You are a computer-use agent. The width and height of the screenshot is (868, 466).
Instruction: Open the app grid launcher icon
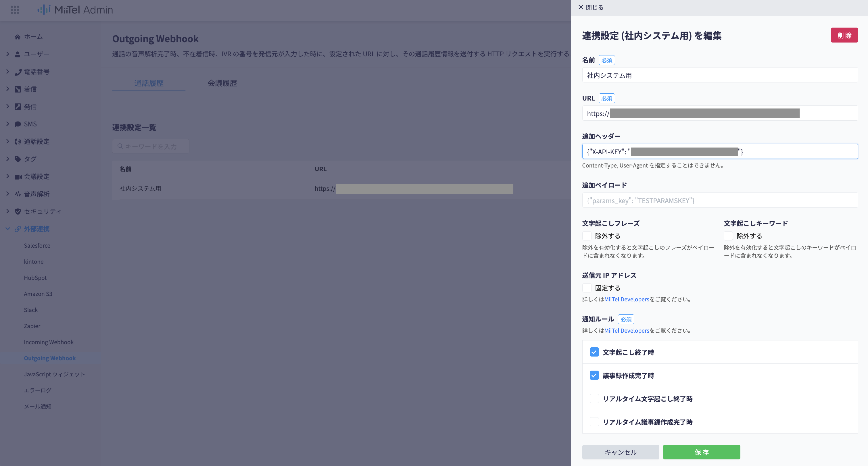(x=15, y=10)
